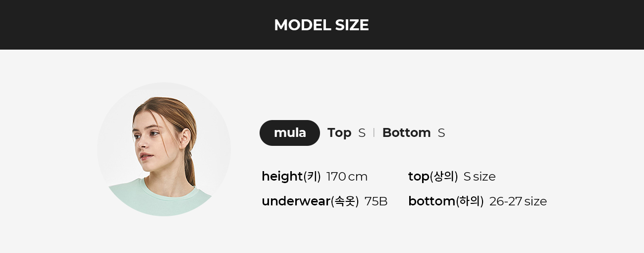Click the Bottom size S value
This screenshot has height=253, width=644.
[441, 133]
